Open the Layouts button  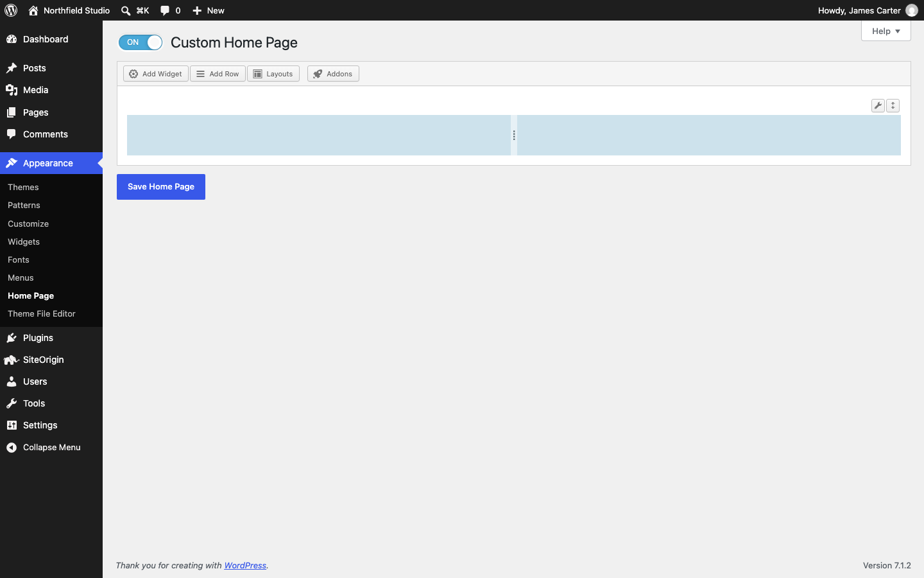tap(273, 74)
